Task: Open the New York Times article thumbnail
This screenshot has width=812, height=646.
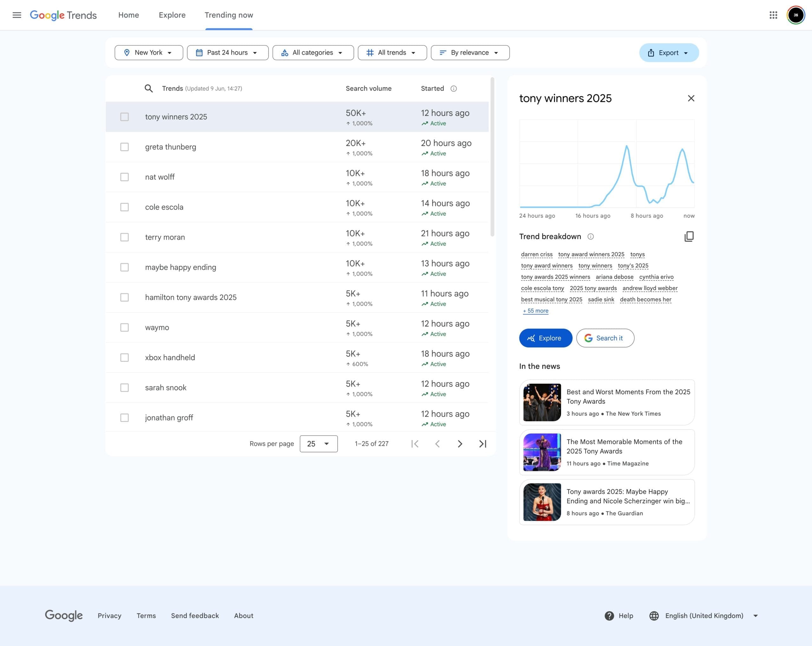Action: [x=542, y=402]
